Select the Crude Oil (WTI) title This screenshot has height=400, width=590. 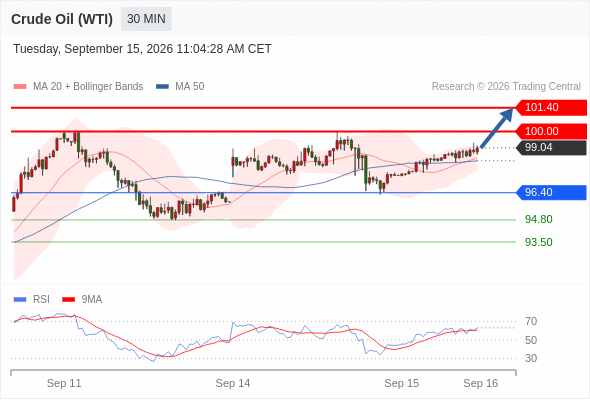click(x=62, y=19)
